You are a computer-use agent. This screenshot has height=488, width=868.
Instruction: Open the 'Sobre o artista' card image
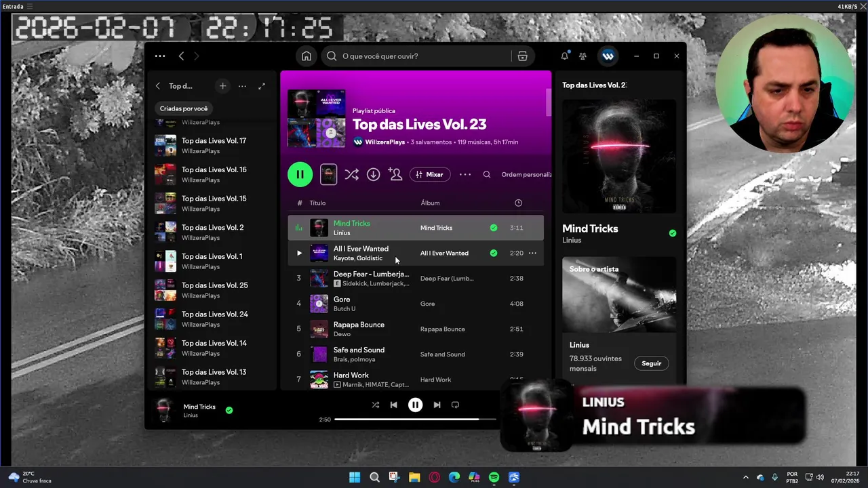(619, 293)
